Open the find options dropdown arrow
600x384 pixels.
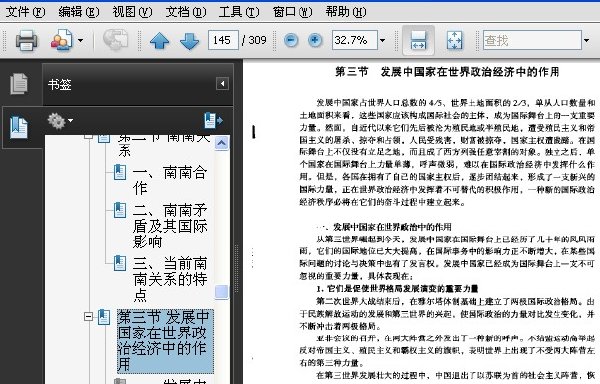tap(587, 40)
